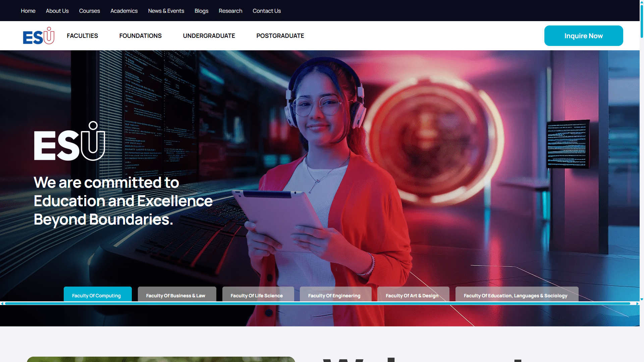Screen dimensions: 644x362
Task: Open the Research link
Action: (x=230, y=11)
